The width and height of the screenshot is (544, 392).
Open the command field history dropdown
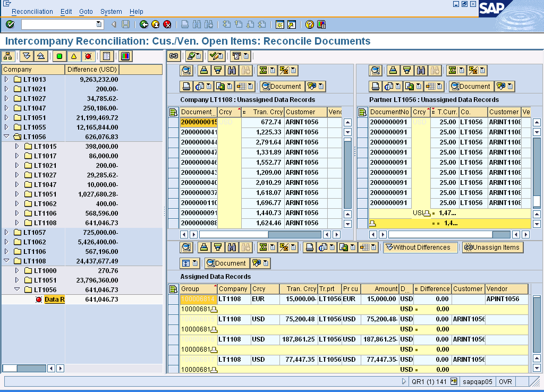pyautogui.click(x=99, y=24)
